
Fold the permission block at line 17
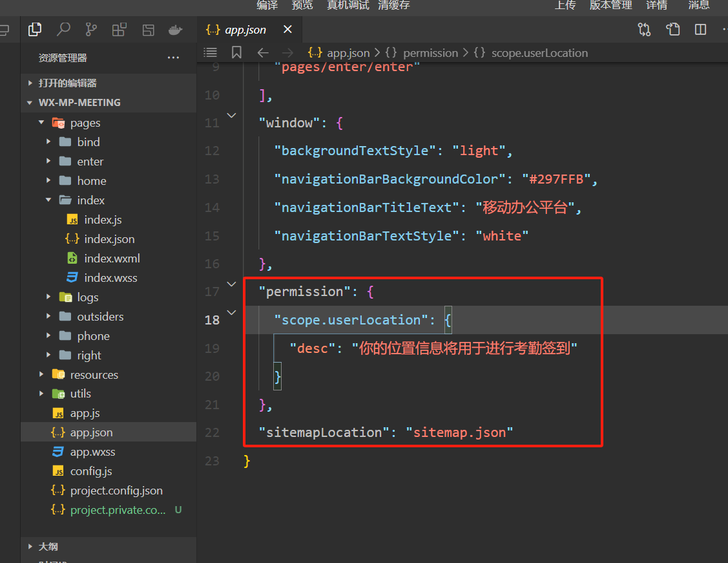pos(231,283)
